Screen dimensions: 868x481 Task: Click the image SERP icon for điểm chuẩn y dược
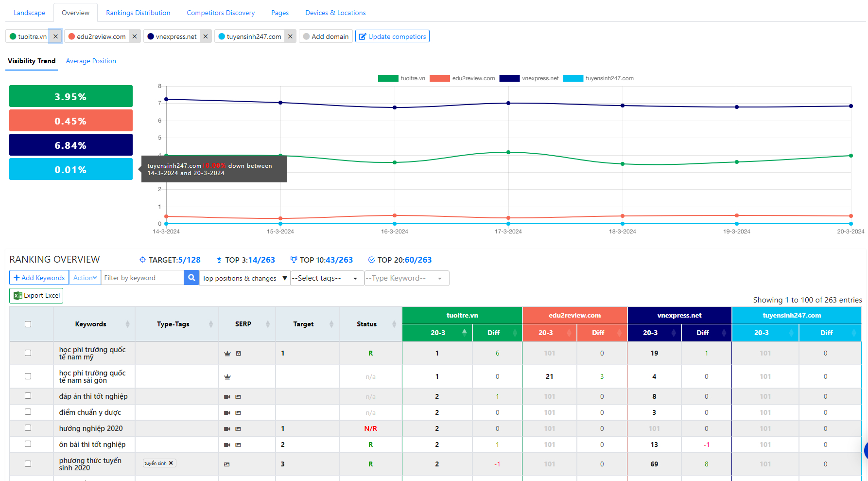[x=238, y=413]
